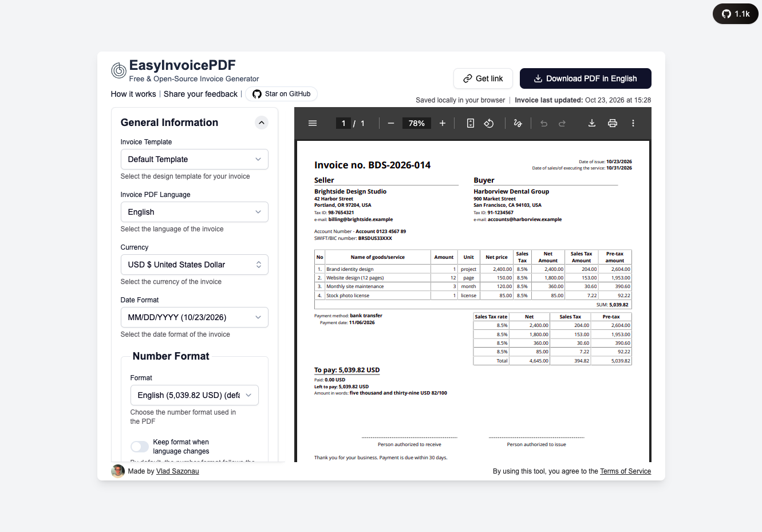Visit Vlad Sazonau's link
762x532 pixels.
[x=177, y=471]
